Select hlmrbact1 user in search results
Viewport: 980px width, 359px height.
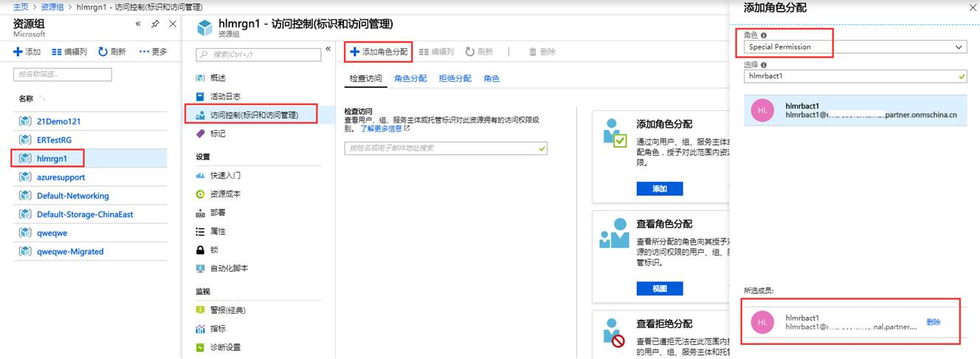click(x=855, y=110)
